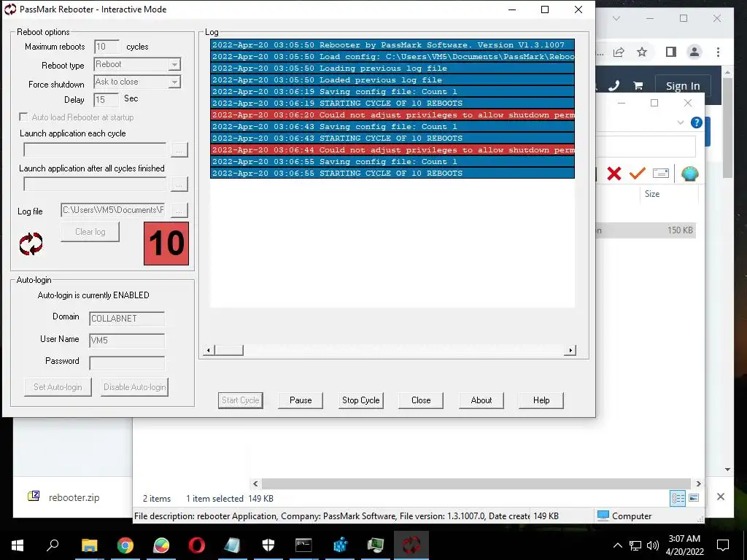The width and height of the screenshot is (747, 560).
Task: Click the blue help question mark icon
Action: (x=697, y=122)
